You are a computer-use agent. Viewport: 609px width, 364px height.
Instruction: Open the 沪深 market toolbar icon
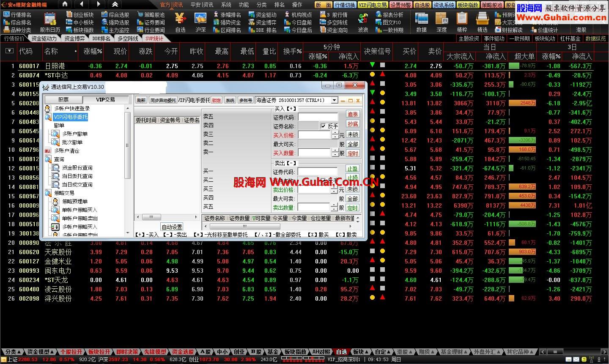pos(200,19)
